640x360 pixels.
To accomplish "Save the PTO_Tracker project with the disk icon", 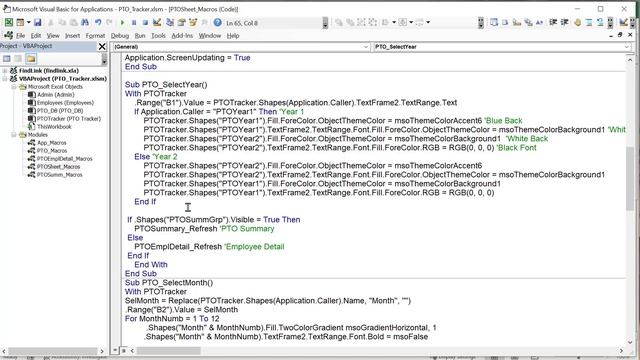I will [x=38, y=22].
